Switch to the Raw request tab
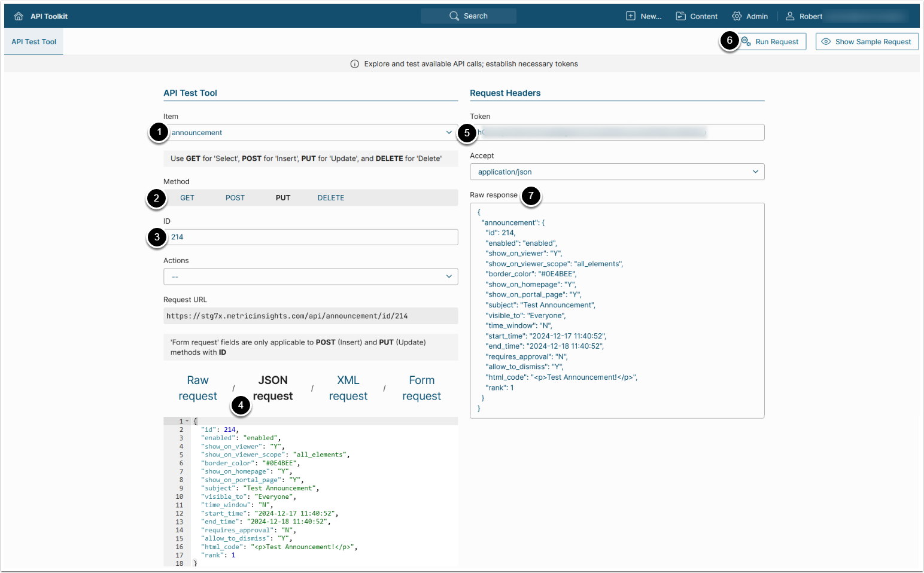The height and width of the screenshot is (573, 924). [x=197, y=388]
